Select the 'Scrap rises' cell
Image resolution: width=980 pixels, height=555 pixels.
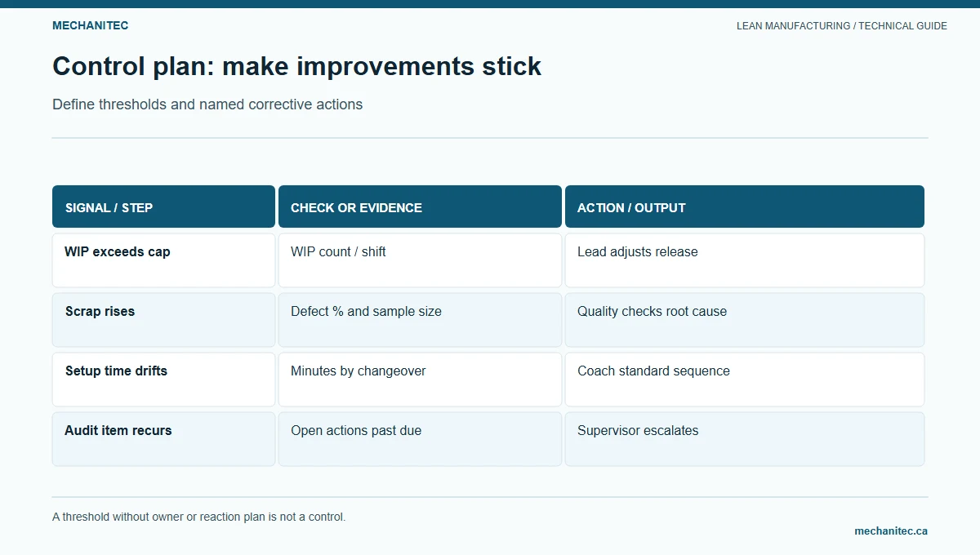163,320
